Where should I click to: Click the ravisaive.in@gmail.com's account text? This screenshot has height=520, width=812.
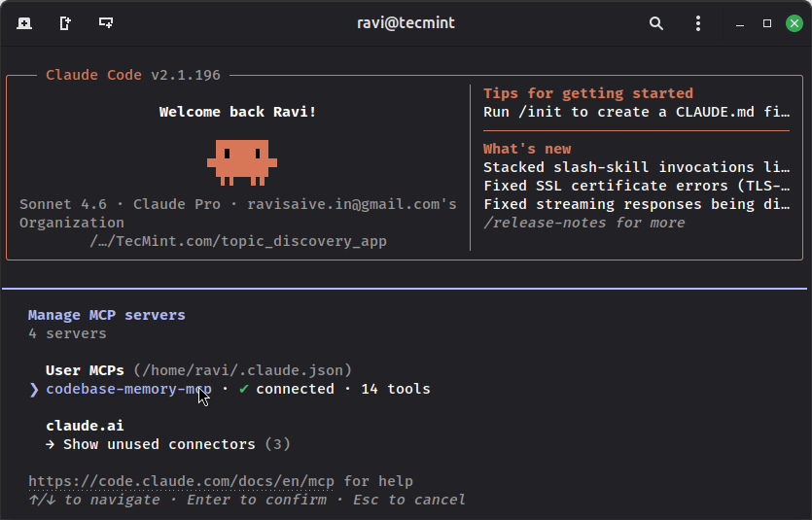click(x=352, y=204)
